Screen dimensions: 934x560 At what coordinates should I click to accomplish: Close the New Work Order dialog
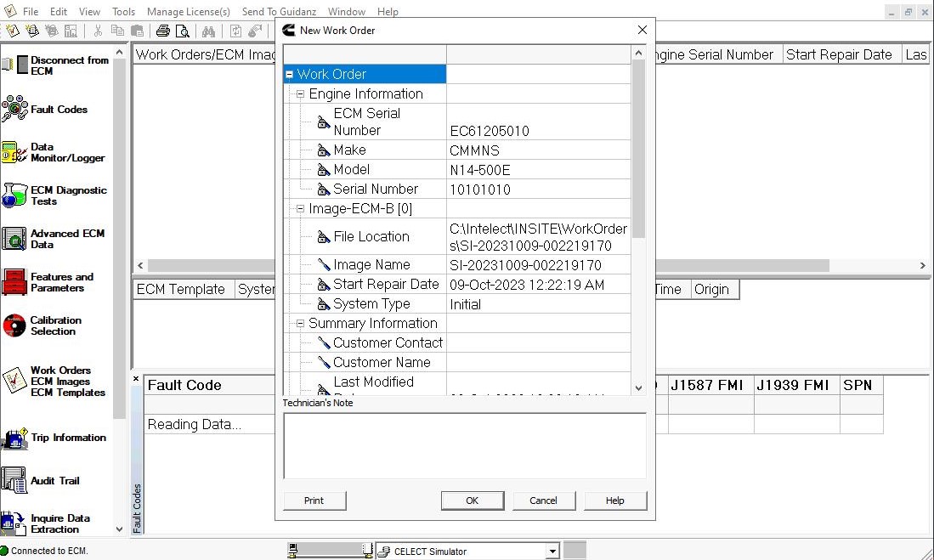pos(642,30)
